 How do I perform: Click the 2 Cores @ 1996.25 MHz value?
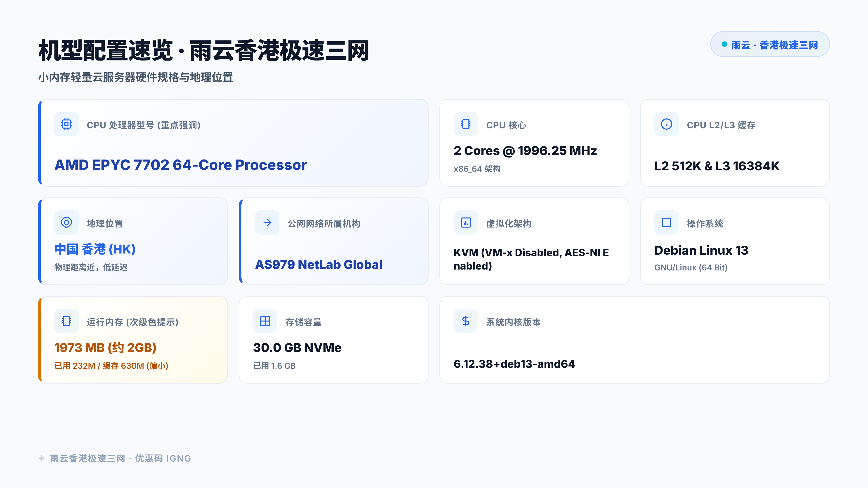point(525,151)
